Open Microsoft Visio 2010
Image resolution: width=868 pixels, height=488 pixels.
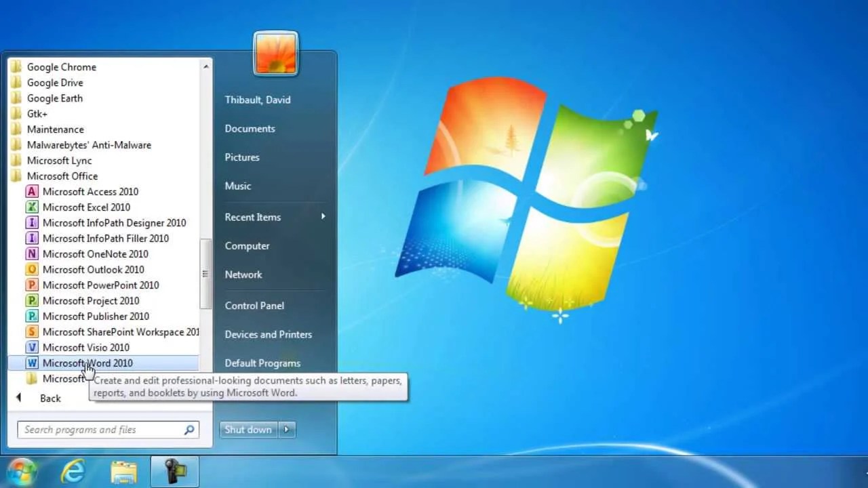[x=85, y=347]
